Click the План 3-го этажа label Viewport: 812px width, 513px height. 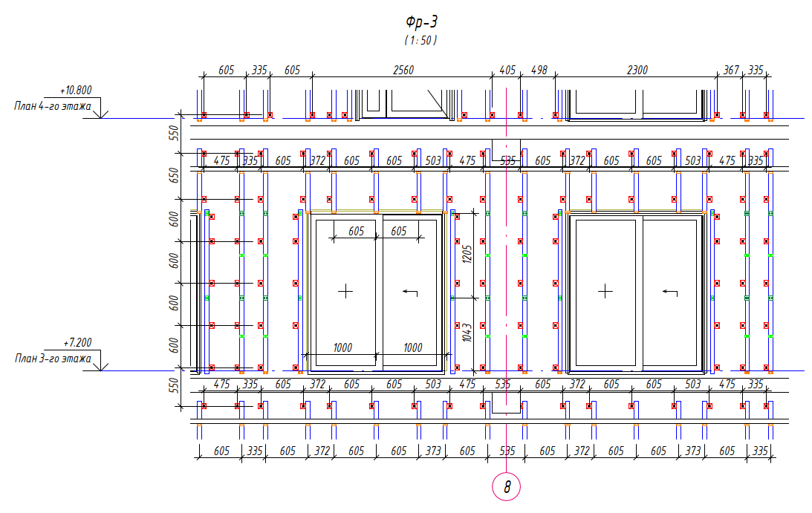point(52,359)
